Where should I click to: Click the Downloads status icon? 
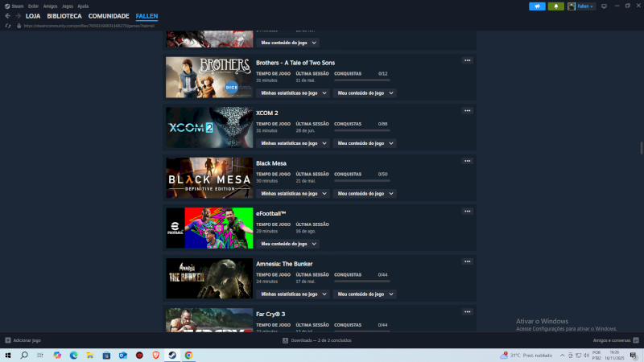click(285, 340)
